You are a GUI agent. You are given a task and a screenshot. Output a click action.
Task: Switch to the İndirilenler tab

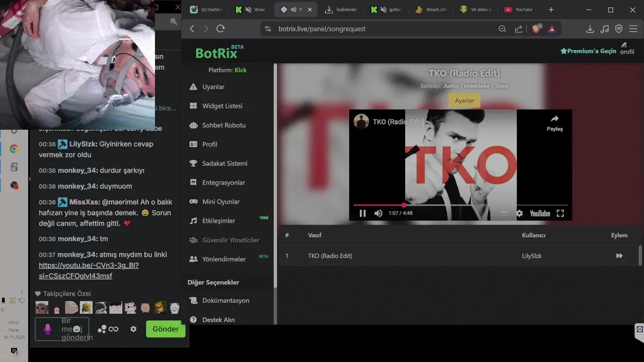[x=341, y=10]
